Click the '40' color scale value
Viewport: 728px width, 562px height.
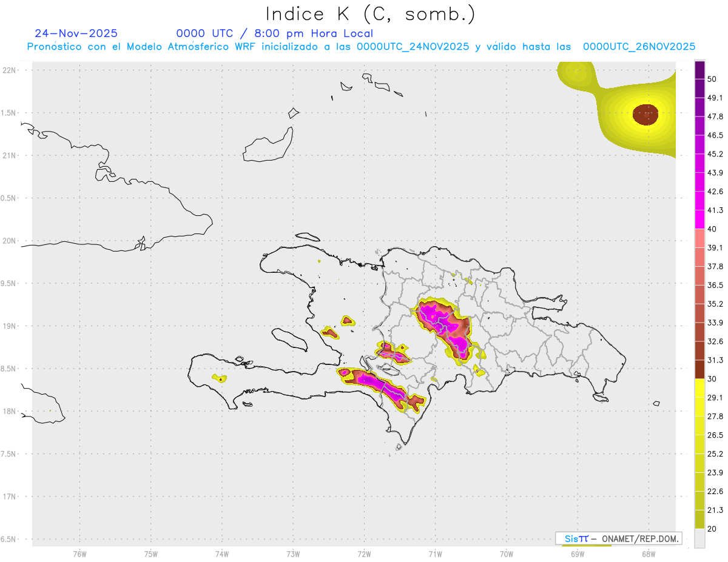tap(712, 229)
